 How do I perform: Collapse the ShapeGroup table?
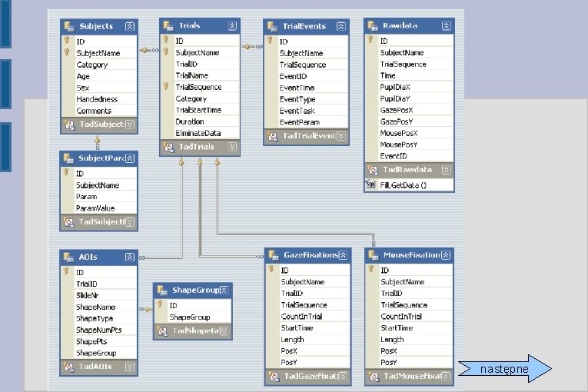(x=224, y=290)
